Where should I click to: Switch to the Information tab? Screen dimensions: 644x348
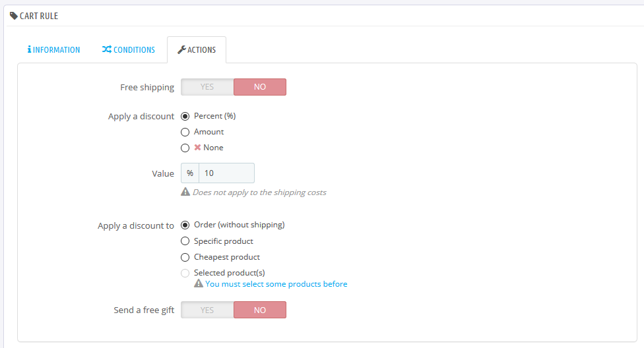54,50
